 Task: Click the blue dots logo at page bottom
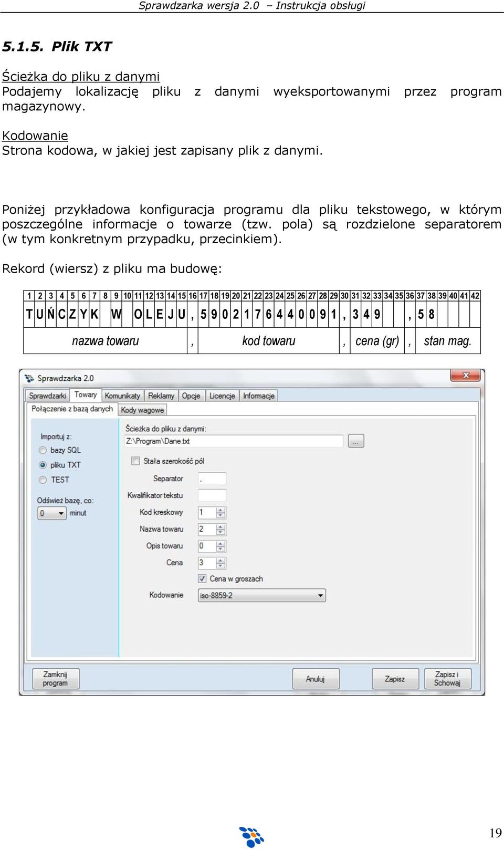coord(251,836)
